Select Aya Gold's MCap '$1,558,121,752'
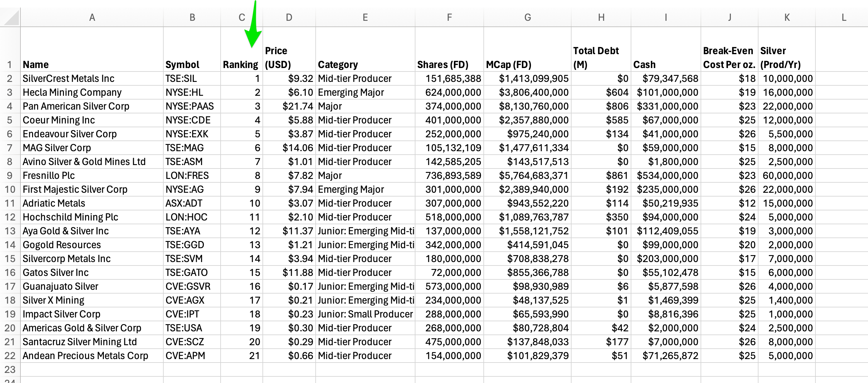Screen dimensions: 868x383 [x=528, y=231]
